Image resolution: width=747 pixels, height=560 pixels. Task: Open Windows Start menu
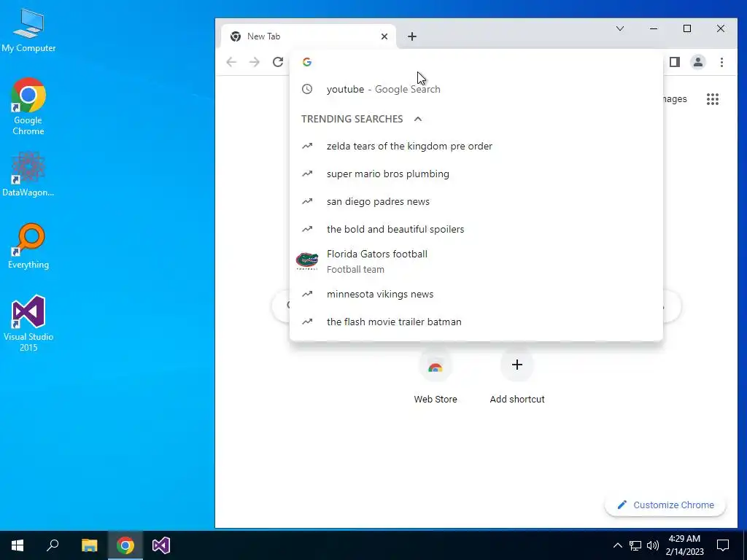pos(18,545)
